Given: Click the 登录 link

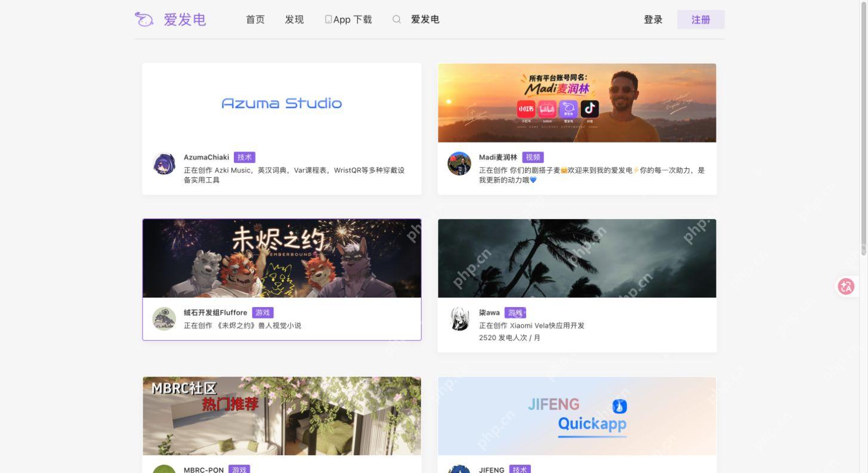Looking at the screenshot, I should [653, 20].
